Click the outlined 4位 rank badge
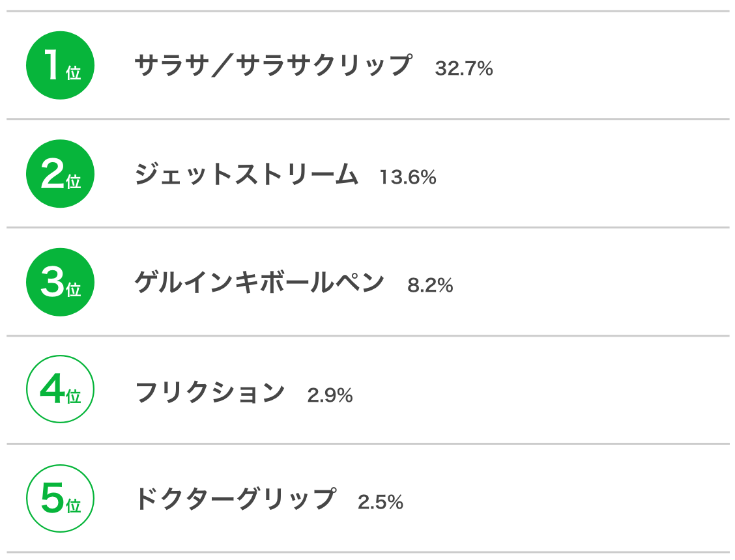The width and height of the screenshot is (735, 560). [60, 389]
